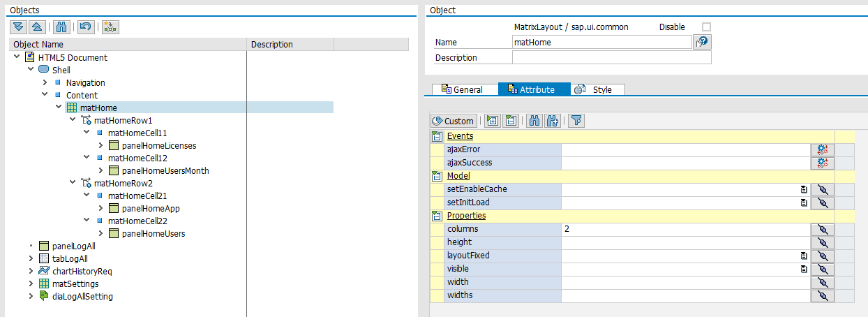Open value list for visible property
Image resolution: width=868 pixels, height=317 pixels.
point(803,269)
